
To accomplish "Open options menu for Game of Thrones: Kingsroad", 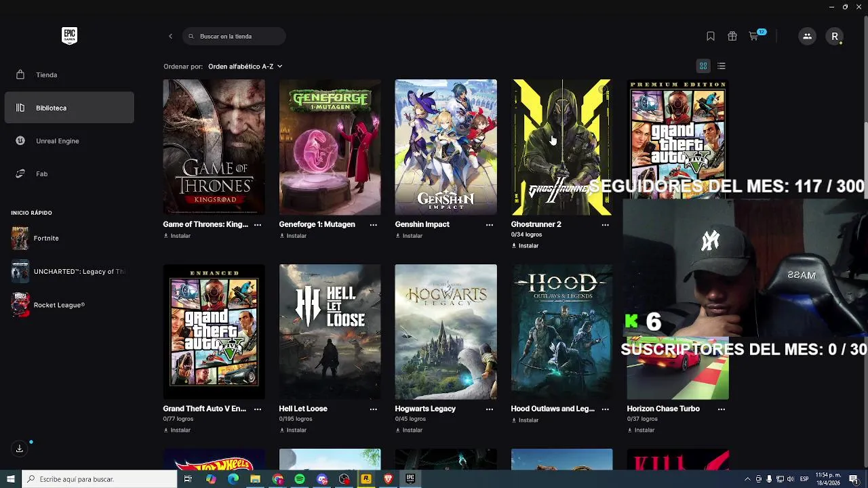I will point(258,224).
